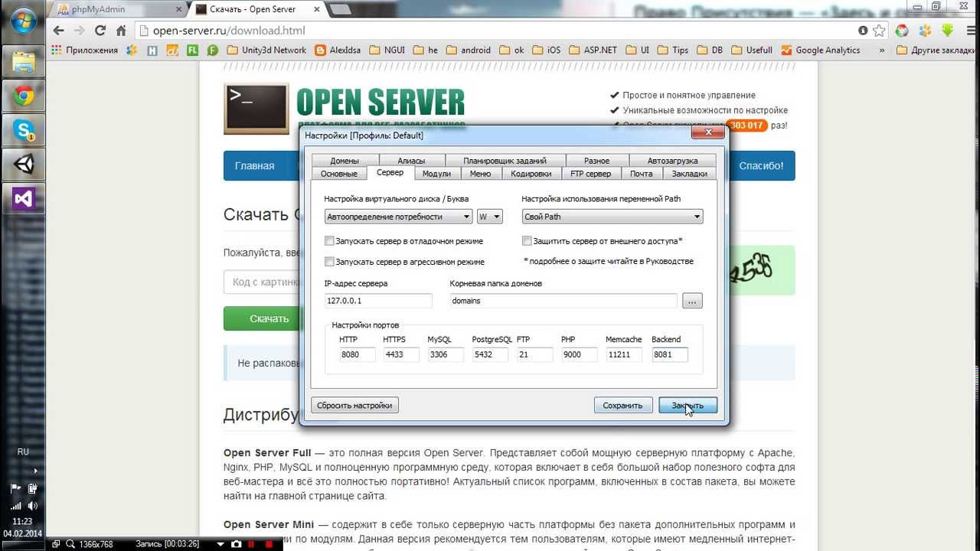Enable Запускать сервер в агрессивном режиме
Screen dimensions: 980x551
pyautogui.click(x=329, y=262)
